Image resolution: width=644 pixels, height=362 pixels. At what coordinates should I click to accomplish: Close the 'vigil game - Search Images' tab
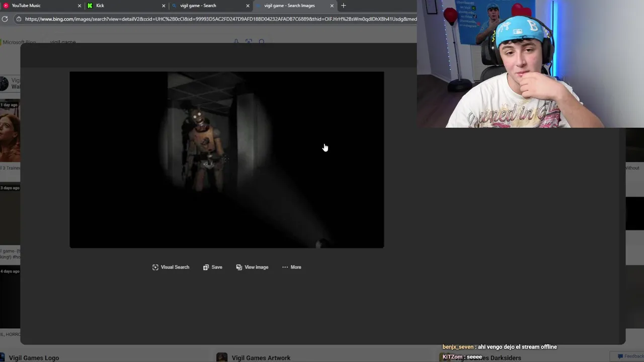pyautogui.click(x=332, y=6)
